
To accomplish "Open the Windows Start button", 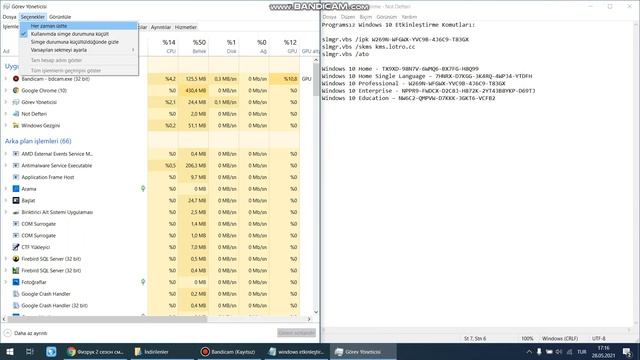I will 10,351.
